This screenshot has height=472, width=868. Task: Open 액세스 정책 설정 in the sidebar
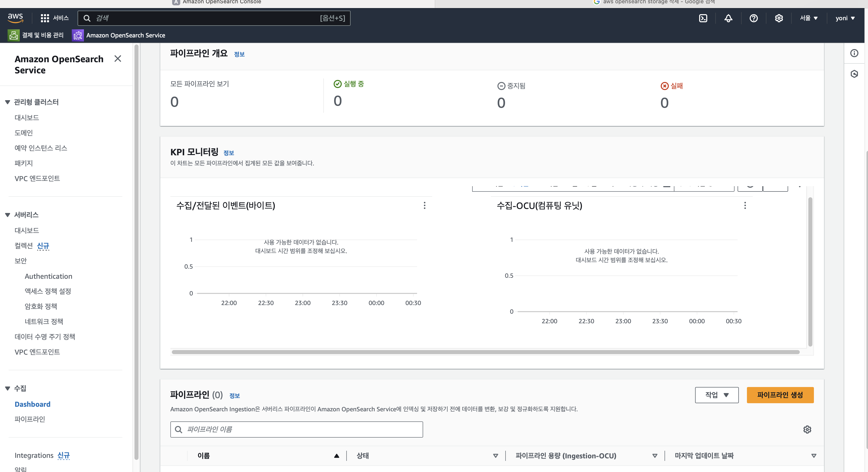point(48,291)
